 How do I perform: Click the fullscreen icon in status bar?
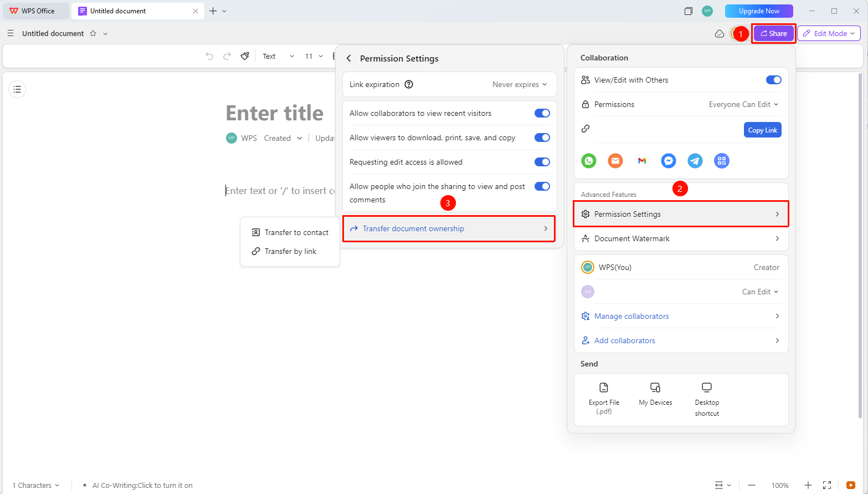[x=827, y=485]
